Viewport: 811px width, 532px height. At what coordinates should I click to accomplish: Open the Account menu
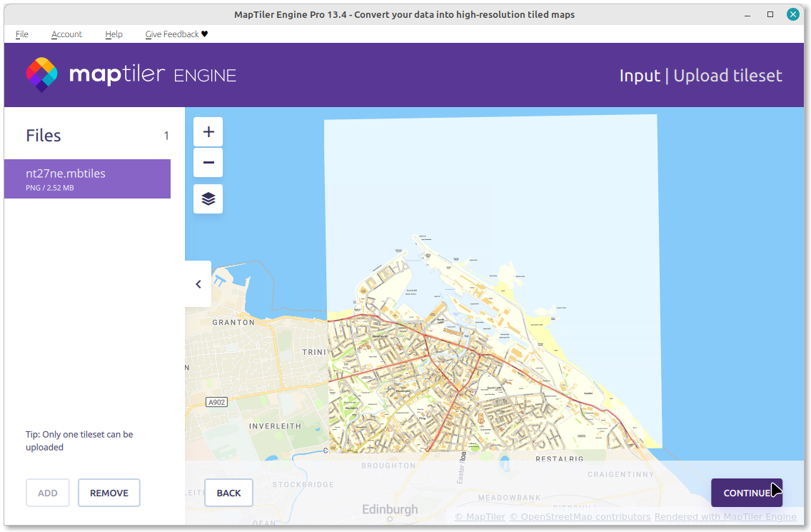pyautogui.click(x=66, y=34)
